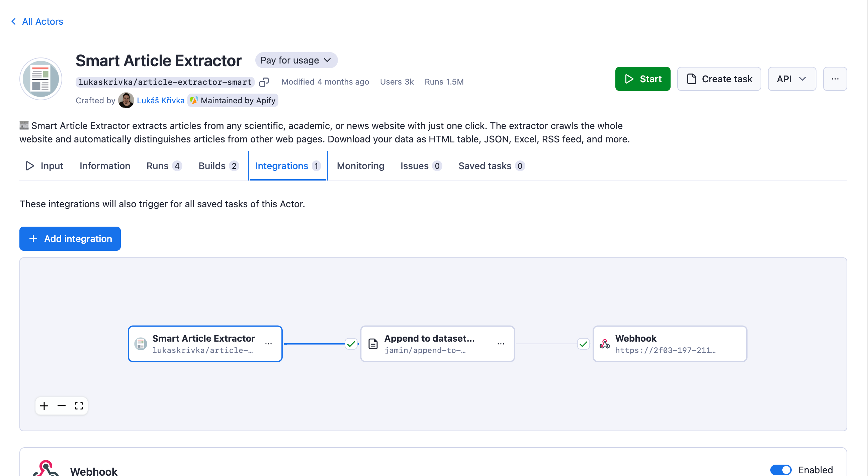Open the Monitoring tab
The height and width of the screenshot is (476, 868).
[360, 166]
